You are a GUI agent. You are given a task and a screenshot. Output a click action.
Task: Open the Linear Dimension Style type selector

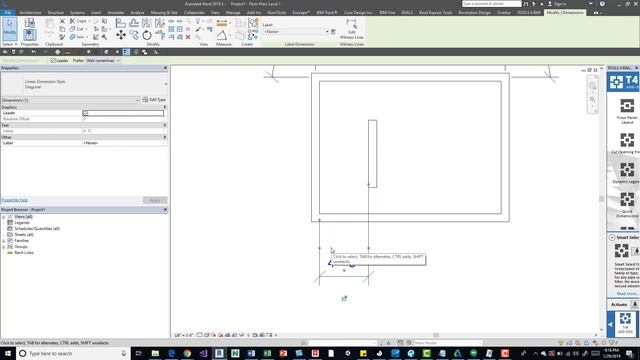[84, 84]
